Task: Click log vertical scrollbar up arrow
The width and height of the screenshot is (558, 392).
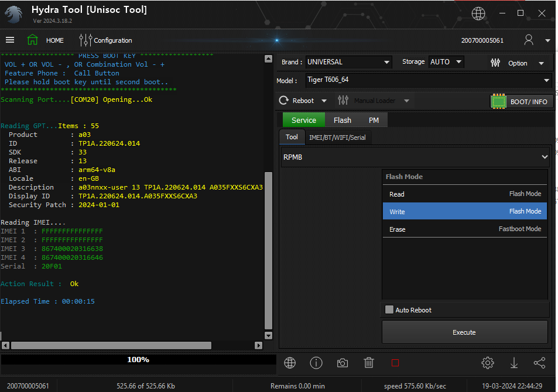Action: pyautogui.click(x=268, y=59)
